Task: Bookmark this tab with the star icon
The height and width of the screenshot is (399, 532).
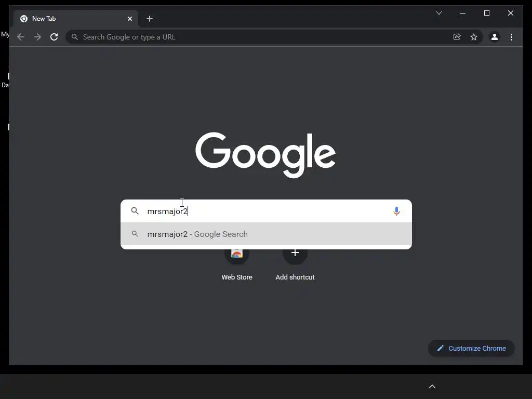Action: pos(474,37)
